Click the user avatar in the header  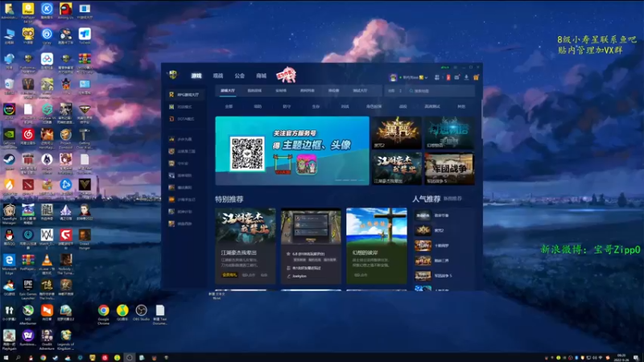click(393, 77)
